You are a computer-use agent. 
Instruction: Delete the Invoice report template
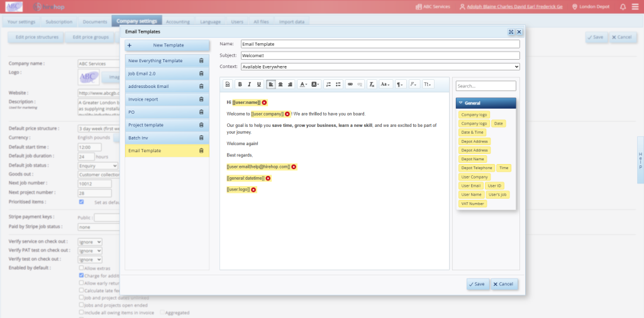click(x=201, y=99)
